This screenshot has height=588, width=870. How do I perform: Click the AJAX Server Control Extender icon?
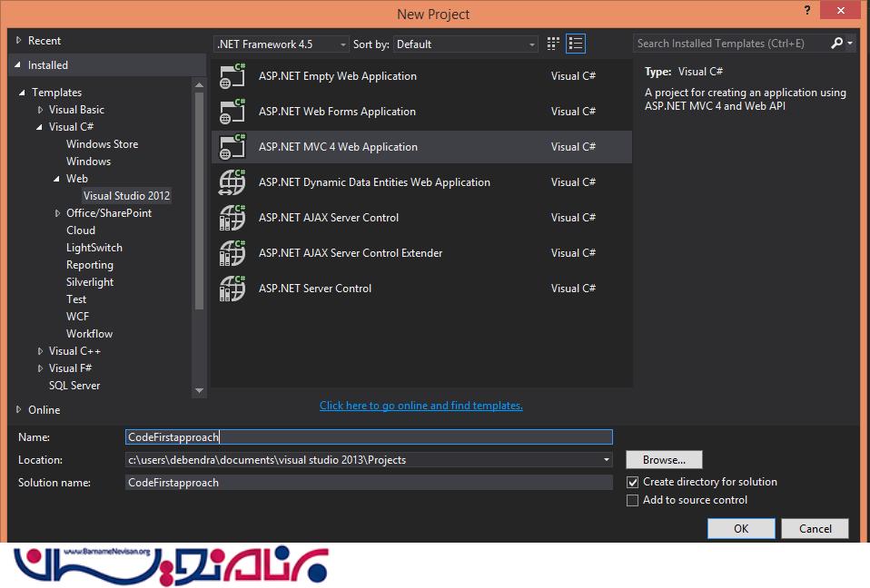[232, 253]
